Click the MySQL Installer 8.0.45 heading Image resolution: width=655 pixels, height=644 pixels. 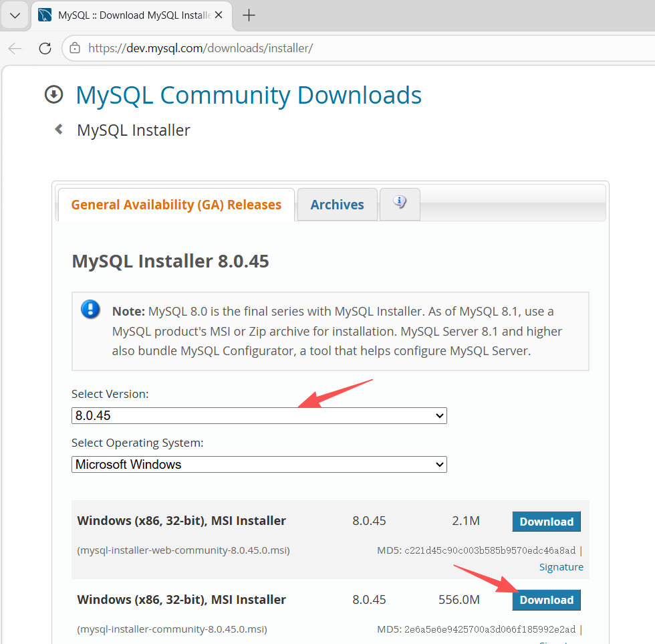pyautogui.click(x=170, y=261)
